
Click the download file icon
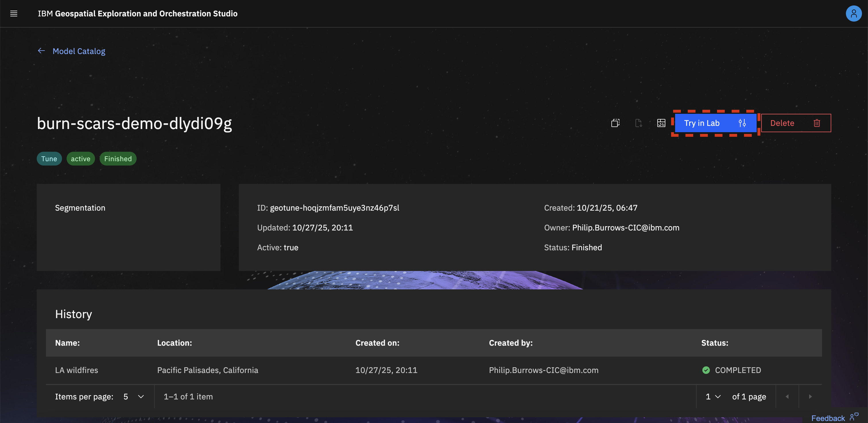coord(638,123)
